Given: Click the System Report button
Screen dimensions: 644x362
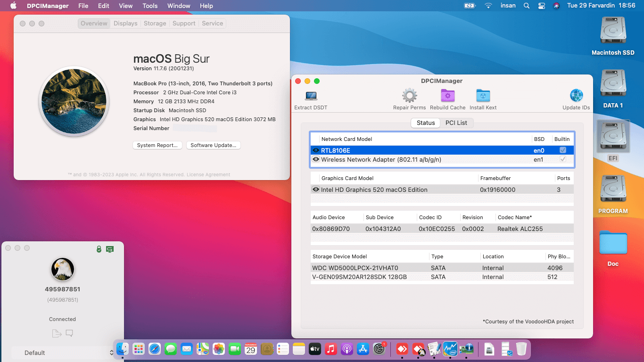Looking at the screenshot, I should pyautogui.click(x=157, y=145).
